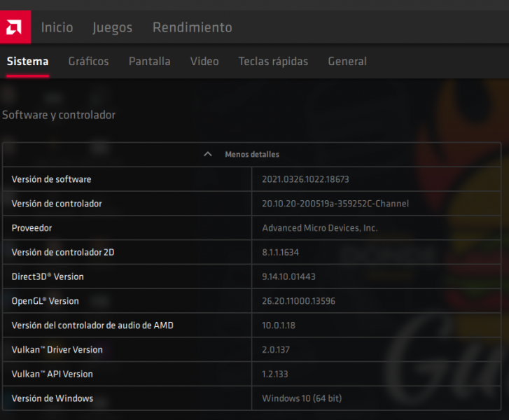Click the Windows 10 (64 bit) value
The height and width of the screenshot is (420, 509).
click(302, 398)
